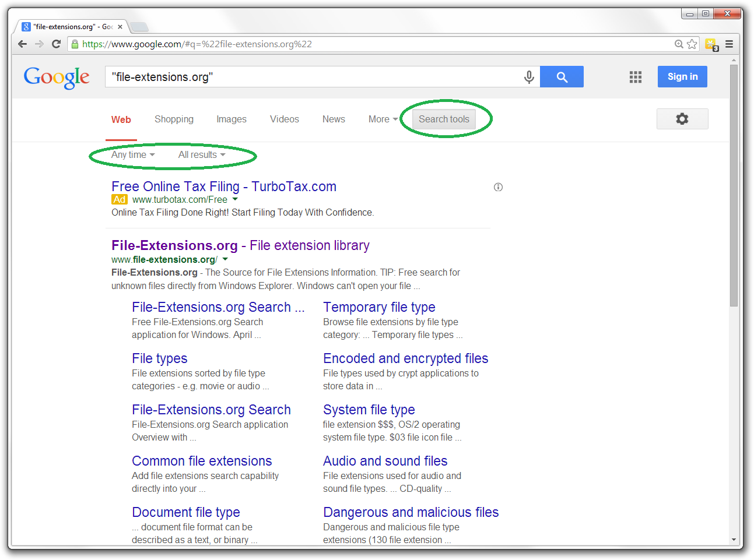
Task: Click inside the search query input field
Action: click(292, 76)
